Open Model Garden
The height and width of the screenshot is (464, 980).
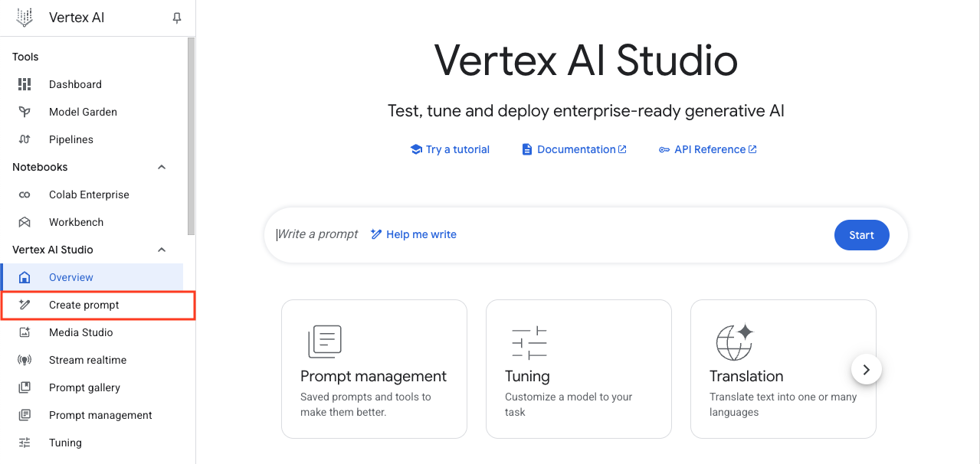tap(92, 112)
